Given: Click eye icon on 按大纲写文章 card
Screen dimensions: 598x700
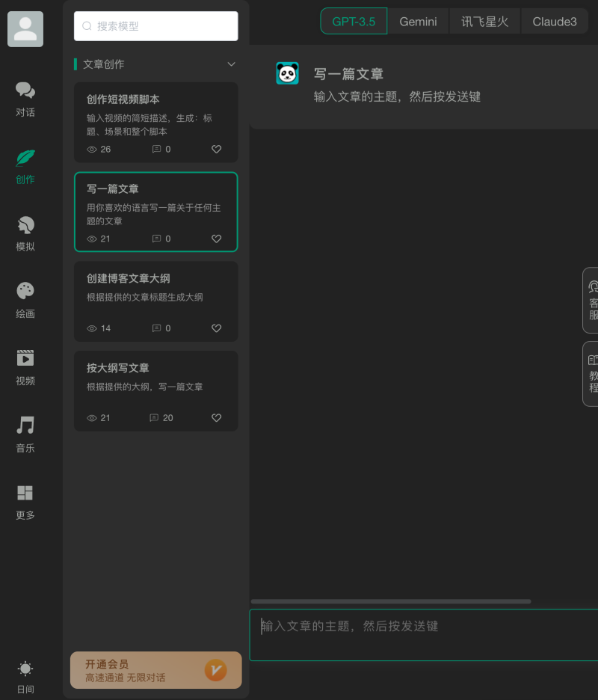Looking at the screenshot, I should coord(92,418).
